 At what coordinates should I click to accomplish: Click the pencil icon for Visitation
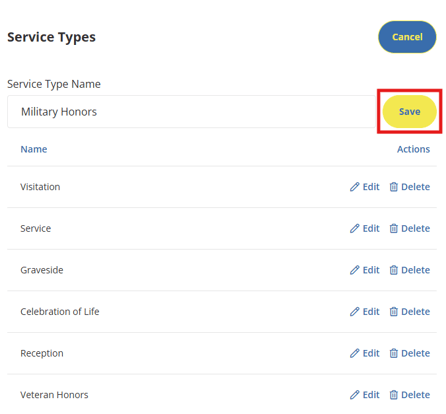click(x=354, y=187)
